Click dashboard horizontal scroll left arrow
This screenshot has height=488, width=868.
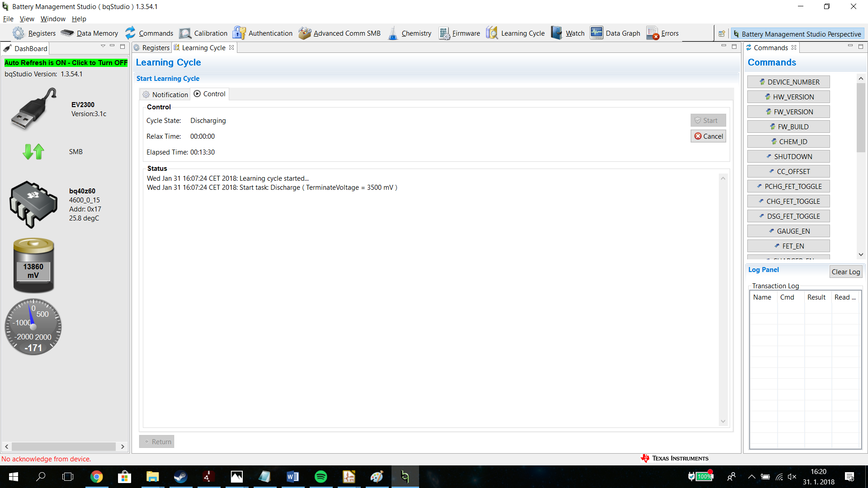6,446
